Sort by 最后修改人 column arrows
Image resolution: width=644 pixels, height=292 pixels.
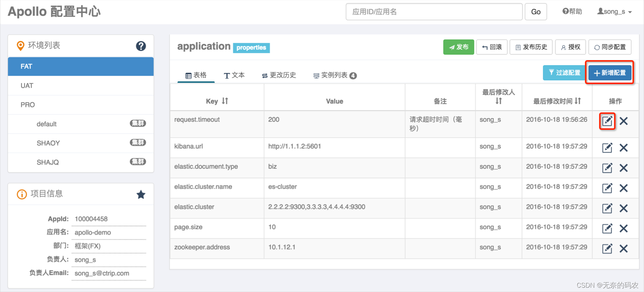[x=499, y=101]
